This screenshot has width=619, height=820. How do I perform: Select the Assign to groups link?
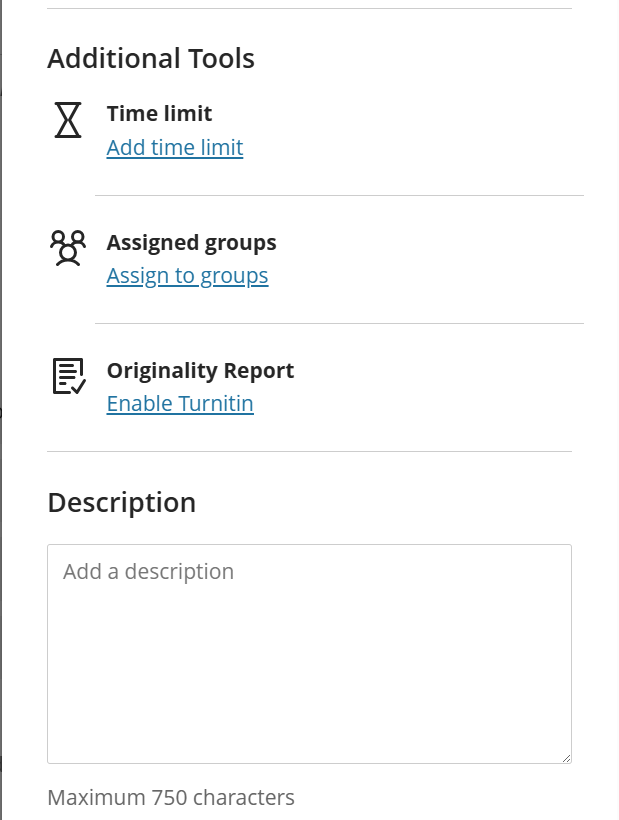click(187, 276)
